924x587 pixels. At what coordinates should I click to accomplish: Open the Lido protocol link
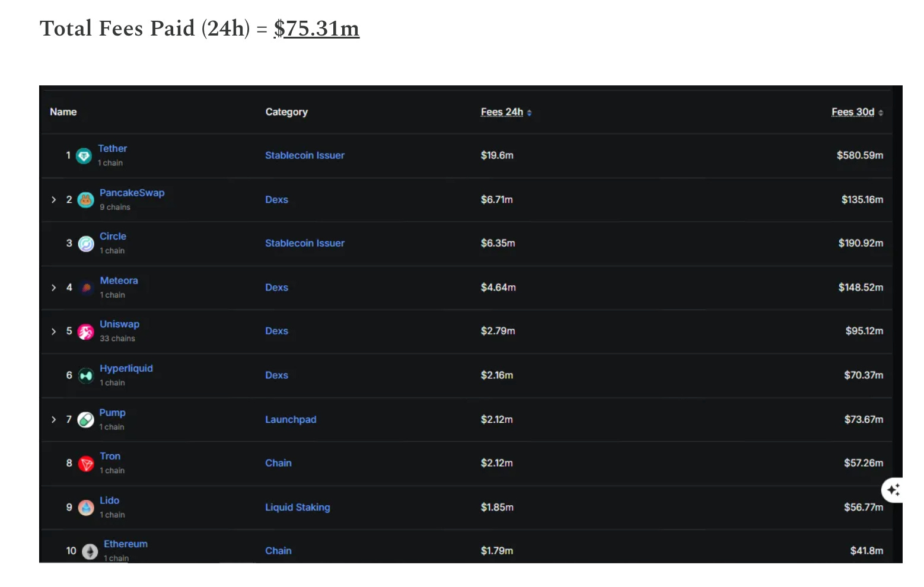coord(110,500)
